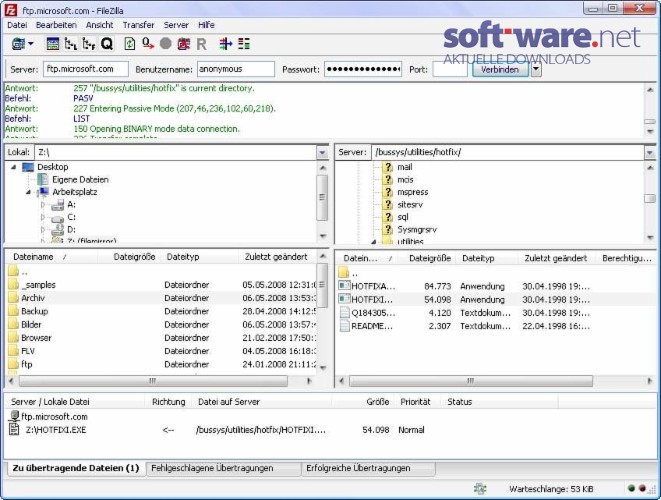Collapse the Arbeitsplatz tree node

pyautogui.click(x=28, y=192)
